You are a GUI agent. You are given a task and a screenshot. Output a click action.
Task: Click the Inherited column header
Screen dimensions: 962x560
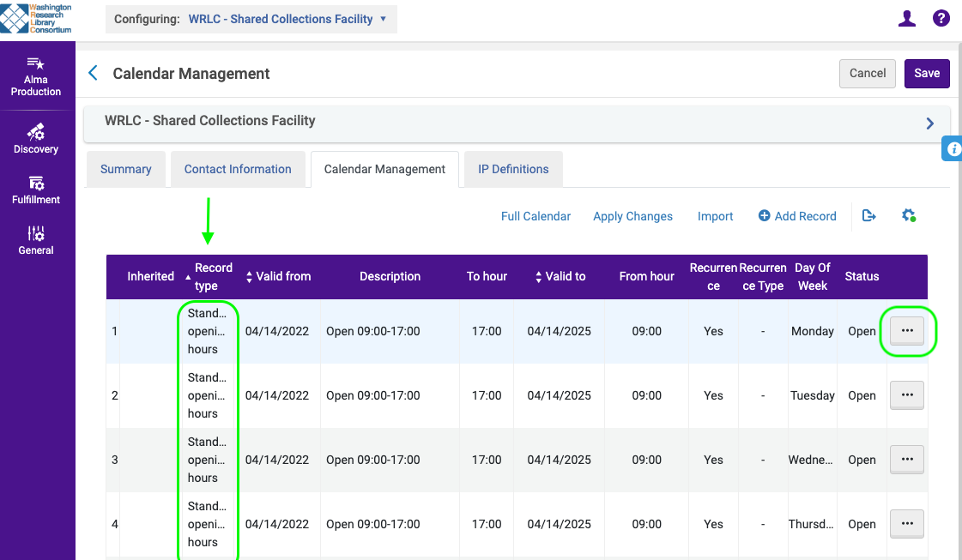point(150,277)
